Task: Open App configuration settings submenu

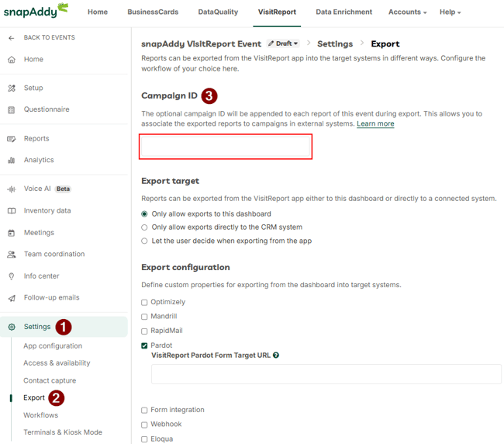Action: coord(53,346)
